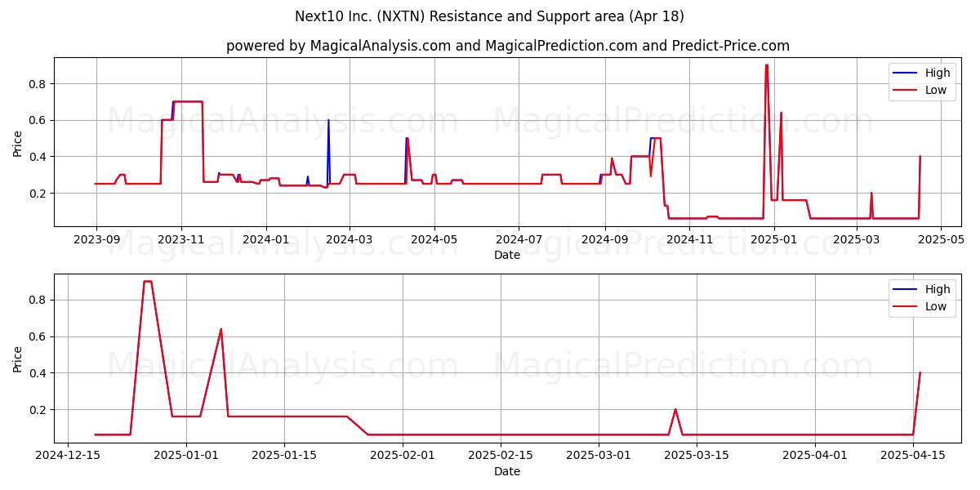Click the small 0.2 spike near 2025-03-15 in the bottom chart

(675, 409)
